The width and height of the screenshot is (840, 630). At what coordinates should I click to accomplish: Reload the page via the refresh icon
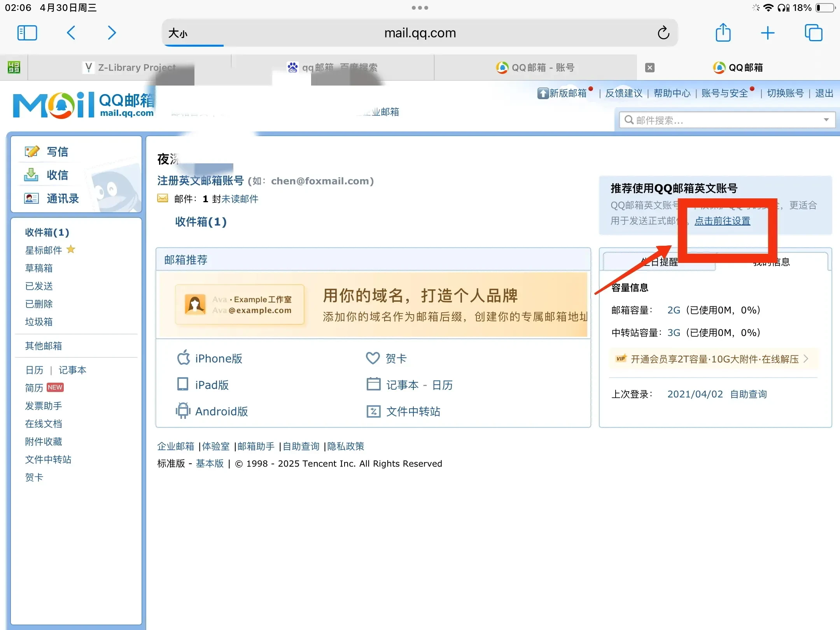663,33
